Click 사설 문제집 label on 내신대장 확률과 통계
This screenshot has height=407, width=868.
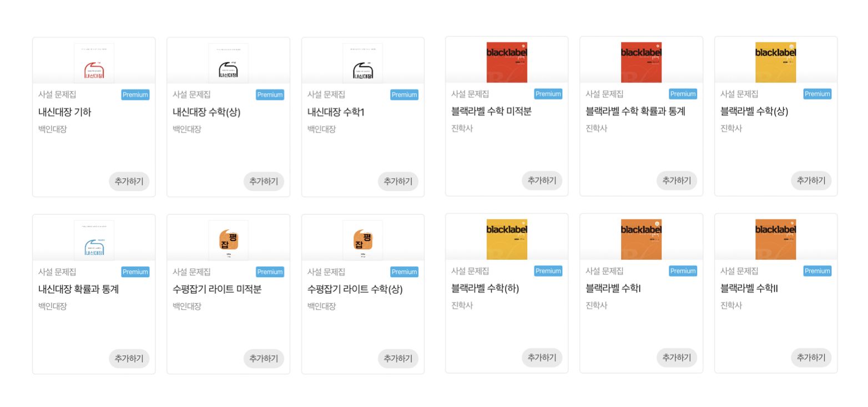[57, 272]
